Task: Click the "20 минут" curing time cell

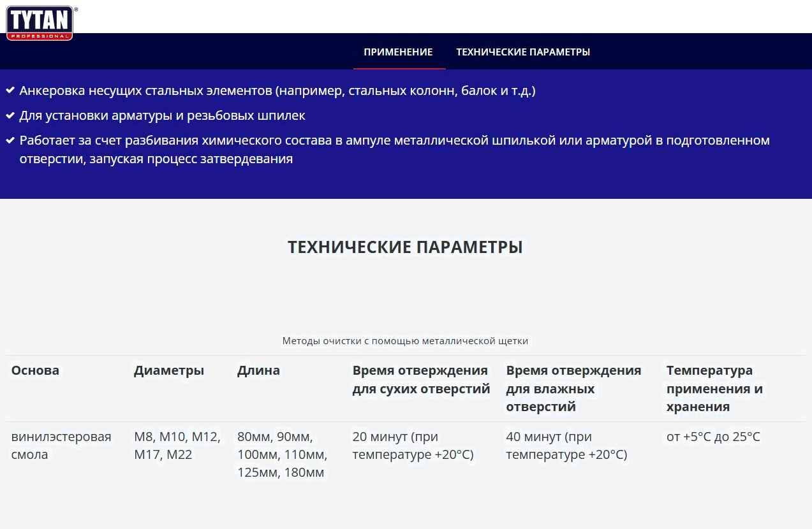Action: tap(413, 446)
